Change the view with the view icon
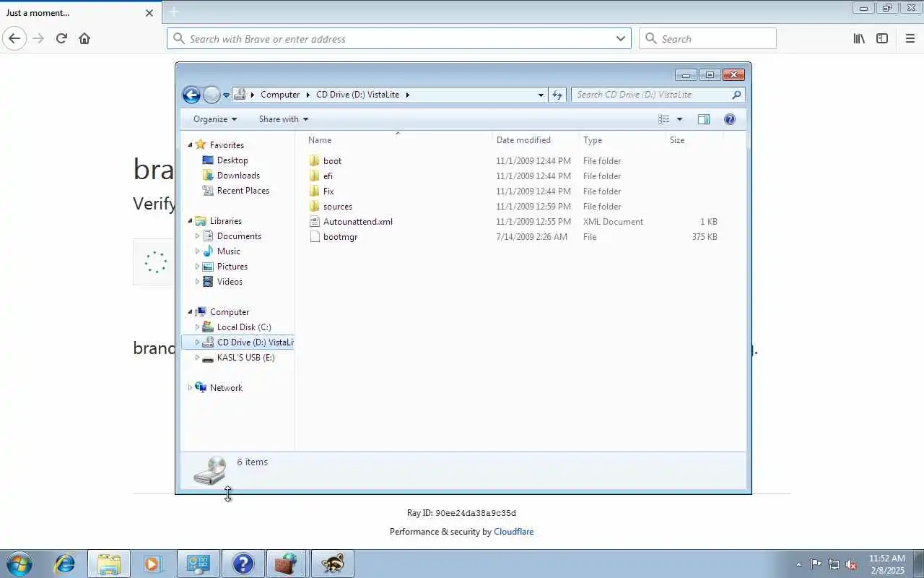 pyautogui.click(x=664, y=119)
